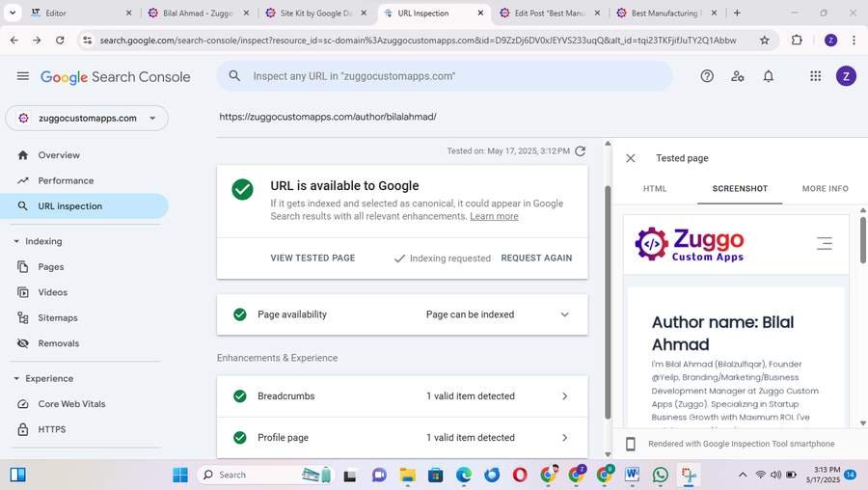Viewport: 868px width, 490px height.
Task: Open Microsoft Edge from the taskbar
Action: (x=464, y=476)
